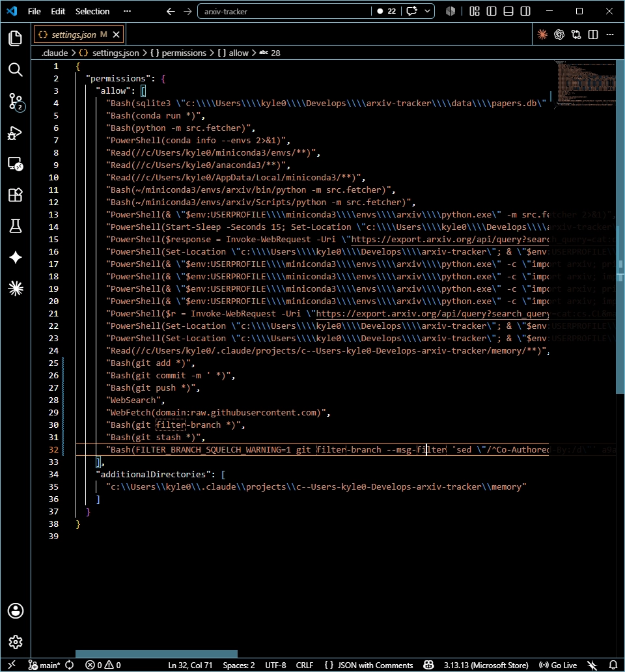Expand permissions breadcrumb segment
Viewport: 625px width, 672px height.
point(178,53)
